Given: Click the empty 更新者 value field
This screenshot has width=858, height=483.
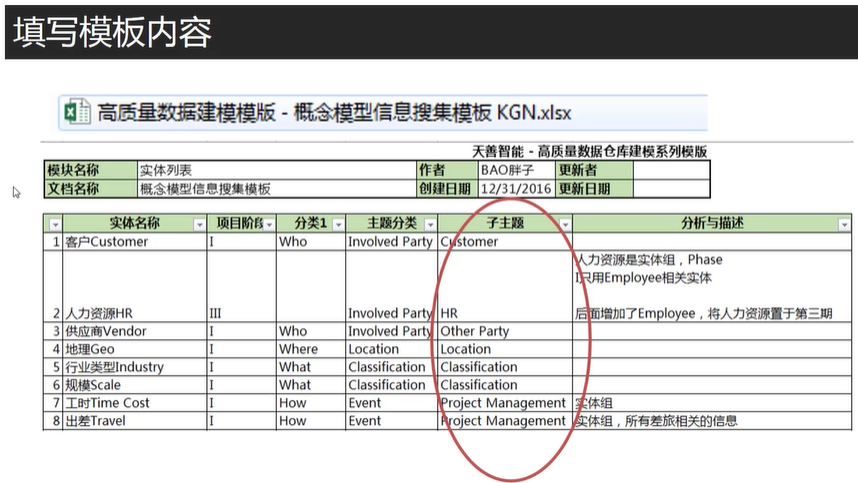Looking at the screenshot, I should point(671,170).
